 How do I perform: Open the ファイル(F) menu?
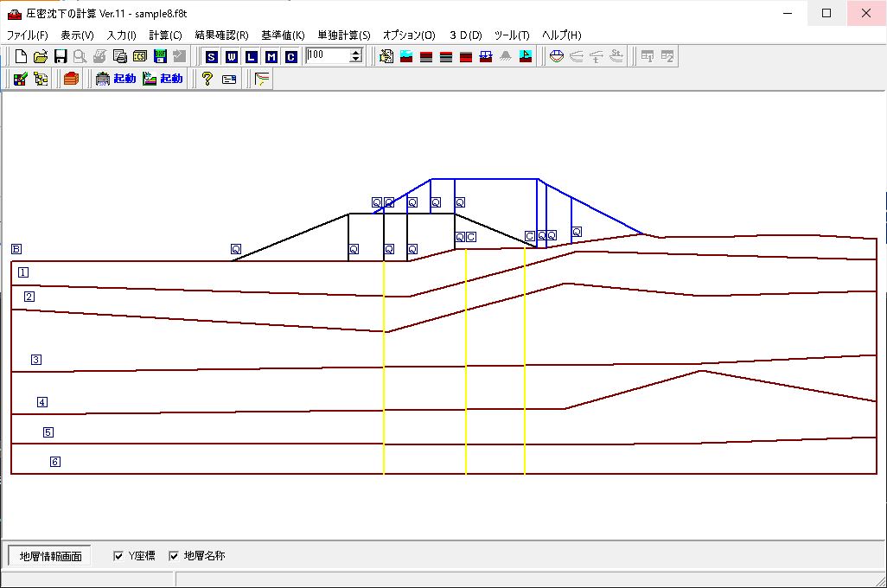27,35
